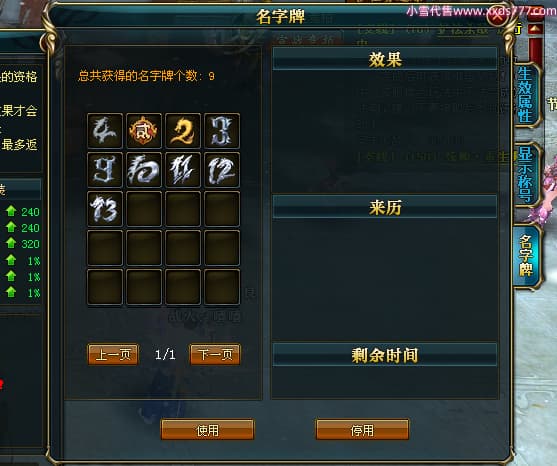Select the ninth name plate in third row
The height and width of the screenshot is (466, 557).
point(105,209)
